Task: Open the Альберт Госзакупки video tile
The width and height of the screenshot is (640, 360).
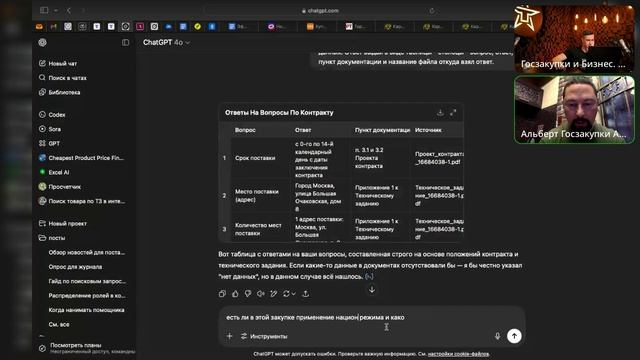Action: (x=574, y=109)
